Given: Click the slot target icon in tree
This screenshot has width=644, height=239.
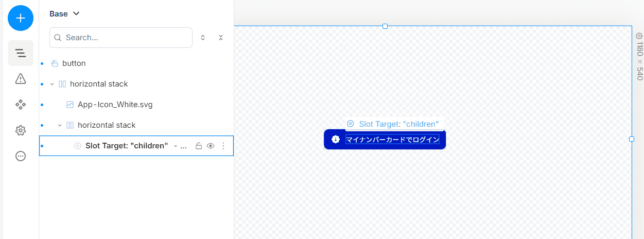Looking at the screenshot, I should point(78,146).
